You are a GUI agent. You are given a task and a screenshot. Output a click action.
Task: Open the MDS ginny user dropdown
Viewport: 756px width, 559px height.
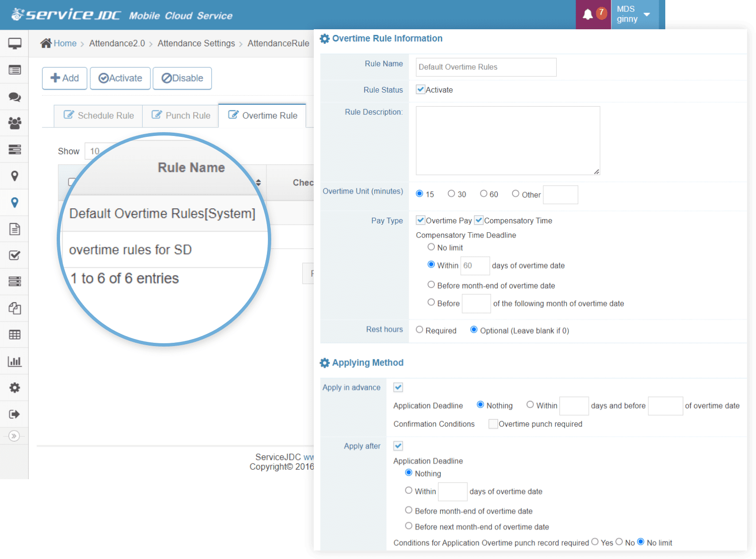[634, 14]
